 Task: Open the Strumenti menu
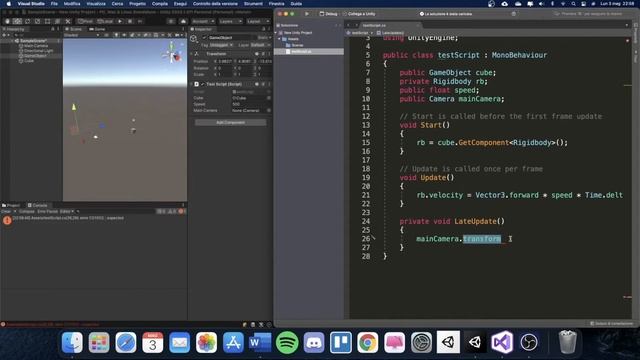point(253,4)
